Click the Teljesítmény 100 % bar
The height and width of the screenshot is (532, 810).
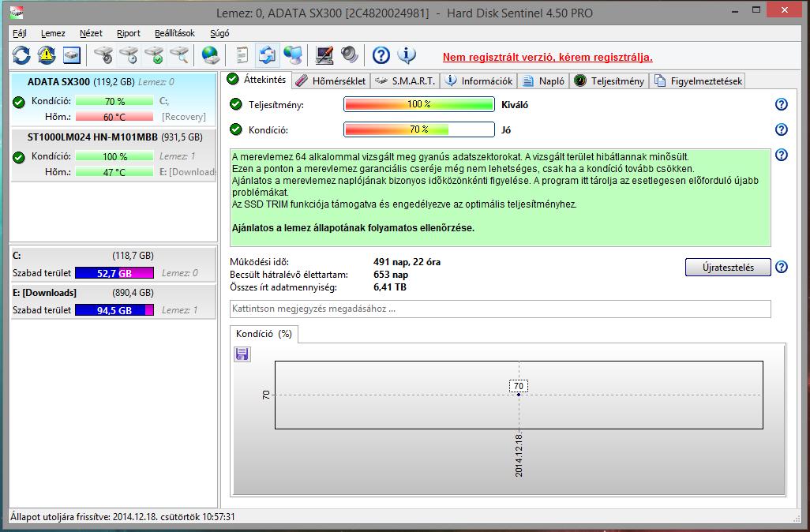click(x=419, y=104)
